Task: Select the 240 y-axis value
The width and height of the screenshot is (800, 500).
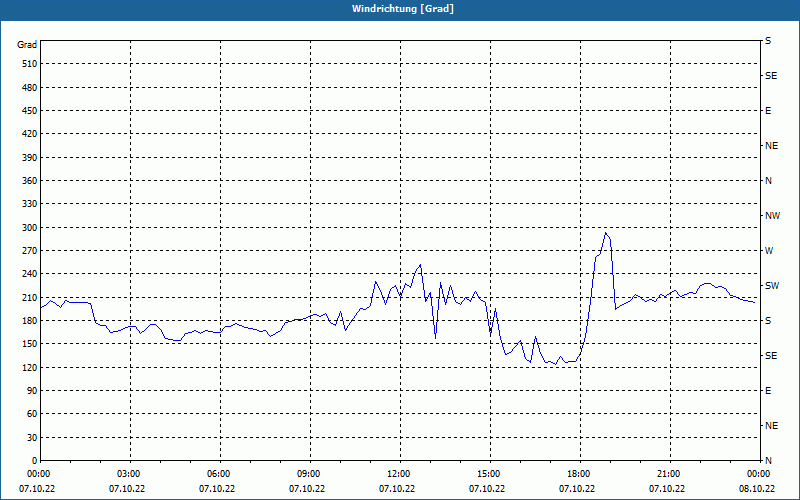Action: click(x=30, y=274)
